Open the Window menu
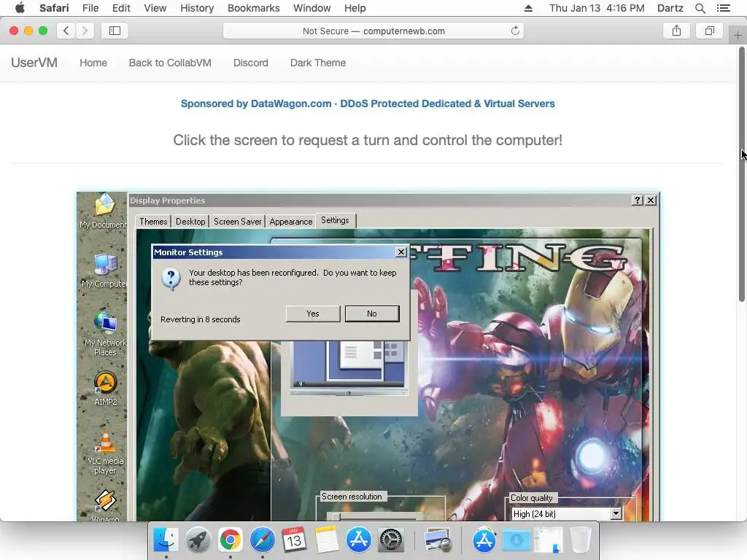747x560 pixels. point(311,8)
